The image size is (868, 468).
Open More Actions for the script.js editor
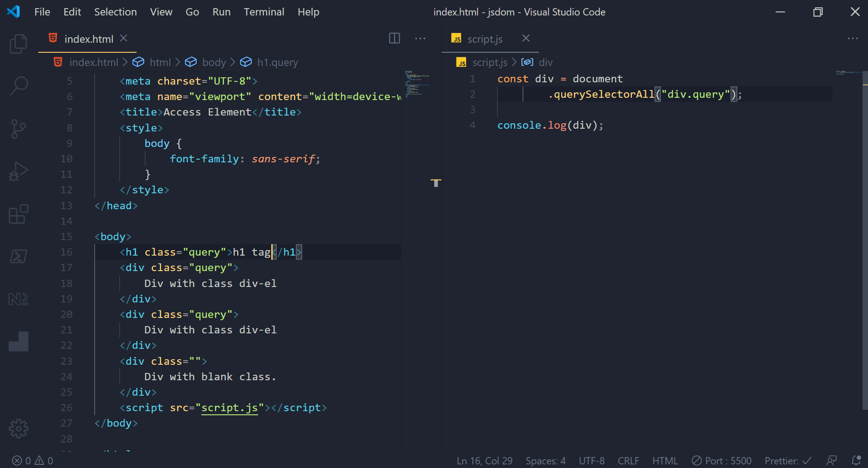853,38
